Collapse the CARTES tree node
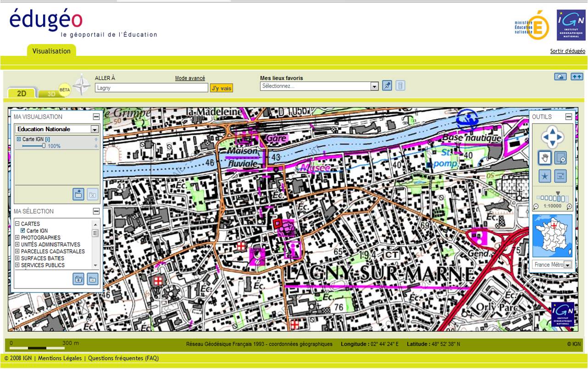 17,224
